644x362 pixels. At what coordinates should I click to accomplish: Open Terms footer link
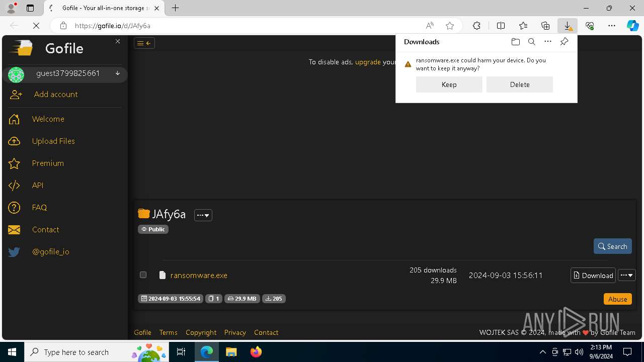(x=168, y=332)
